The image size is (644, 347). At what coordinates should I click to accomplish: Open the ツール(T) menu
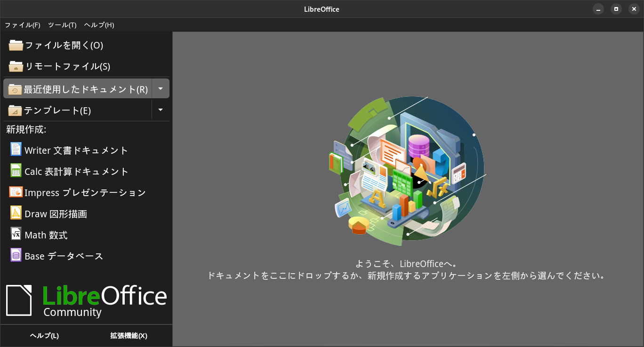point(62,25)
